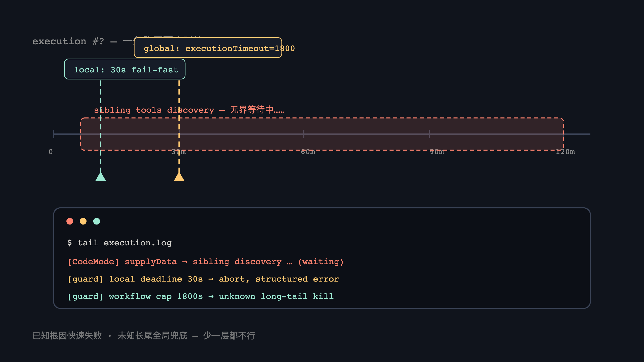This screenshot has height=362, width=644.
Task: Click the green dashed vertical guide line
Action: [101, 126]
